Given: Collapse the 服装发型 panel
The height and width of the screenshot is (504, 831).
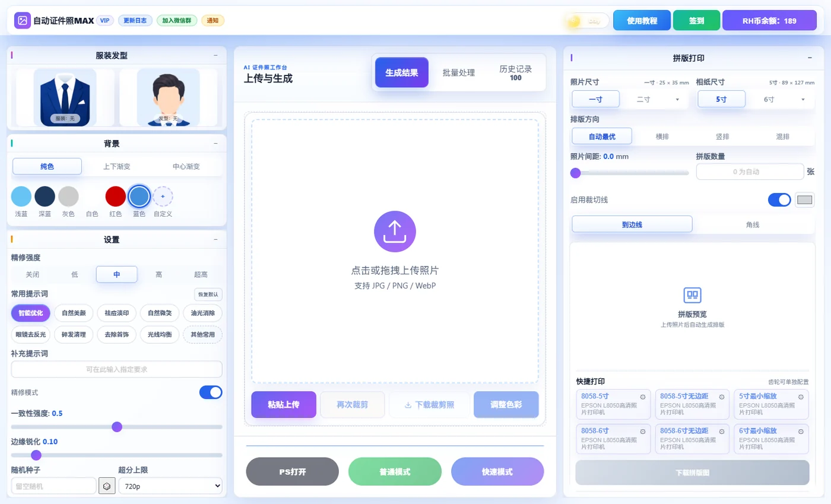Looking at the screenshot, I should 215,55.
